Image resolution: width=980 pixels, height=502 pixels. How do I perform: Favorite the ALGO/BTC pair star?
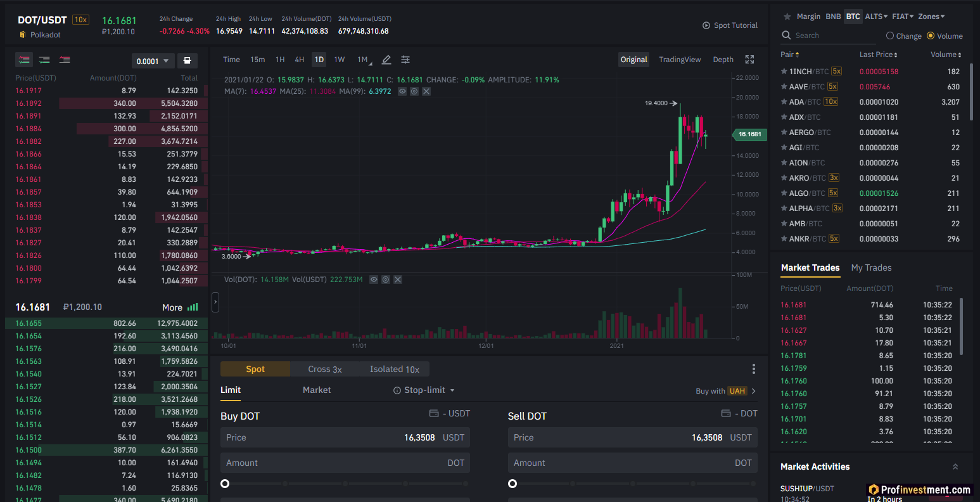point(784,193)
